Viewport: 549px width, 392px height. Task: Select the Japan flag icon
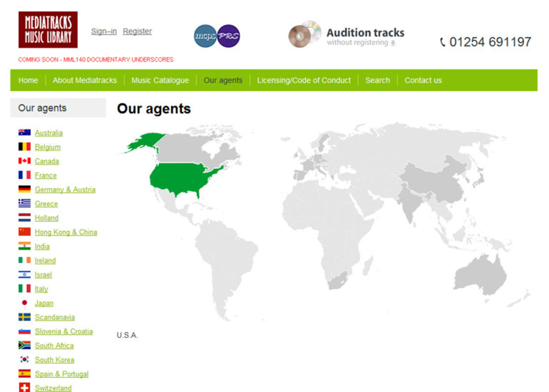click(x=24, y=303)
